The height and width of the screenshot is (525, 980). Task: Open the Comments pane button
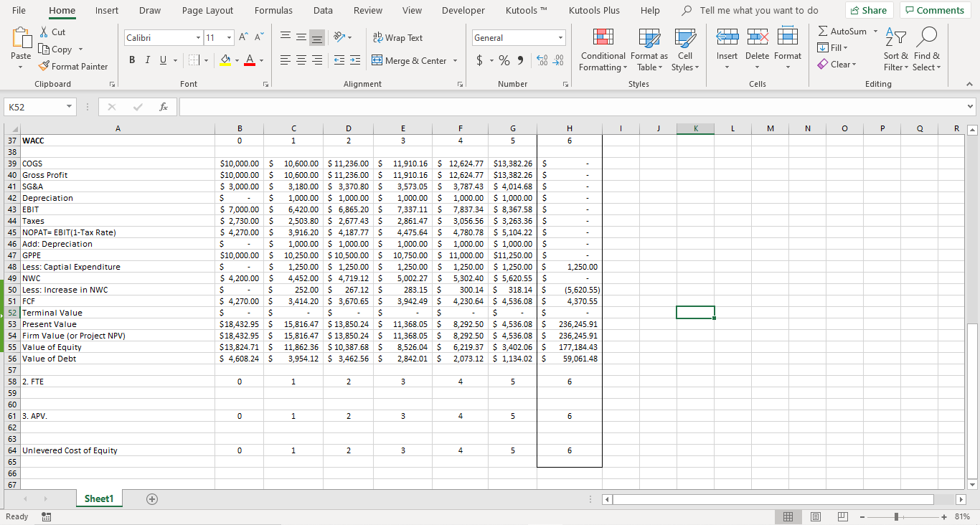click(934, 11)
